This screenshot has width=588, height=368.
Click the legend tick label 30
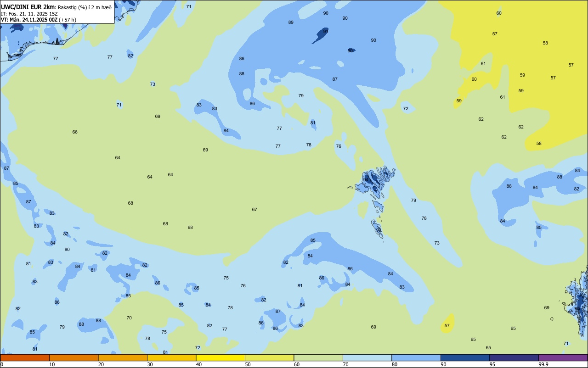click(x=150, y=364)
